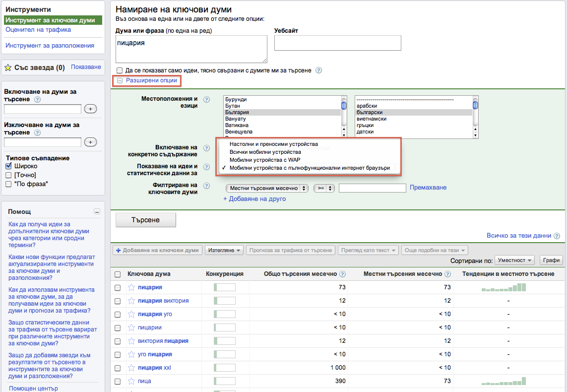Star the keyword пицария виктория
Image resolution: width=567 pixels, height=392 pixels.
point(131,301)
